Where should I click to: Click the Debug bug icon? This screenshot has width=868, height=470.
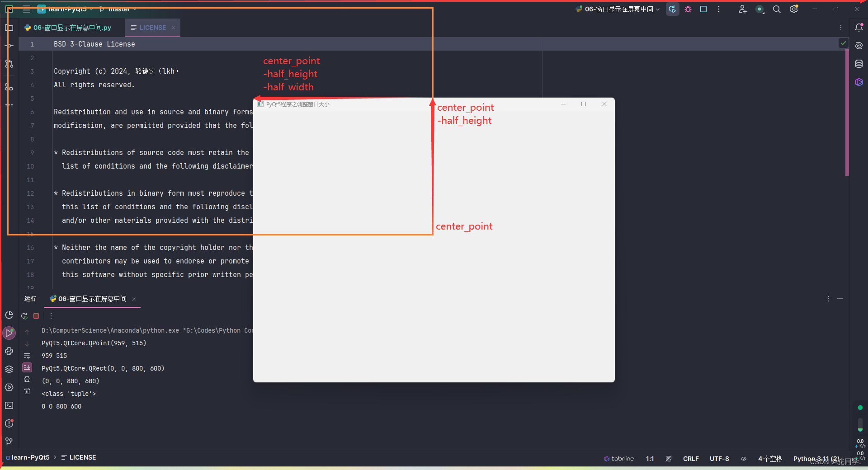(x=688, y=9)
